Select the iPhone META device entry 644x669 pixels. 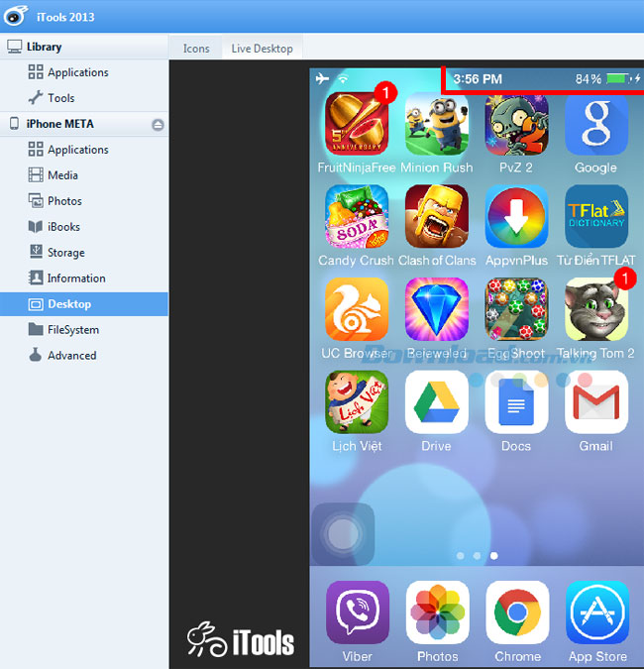coord(84,124)
